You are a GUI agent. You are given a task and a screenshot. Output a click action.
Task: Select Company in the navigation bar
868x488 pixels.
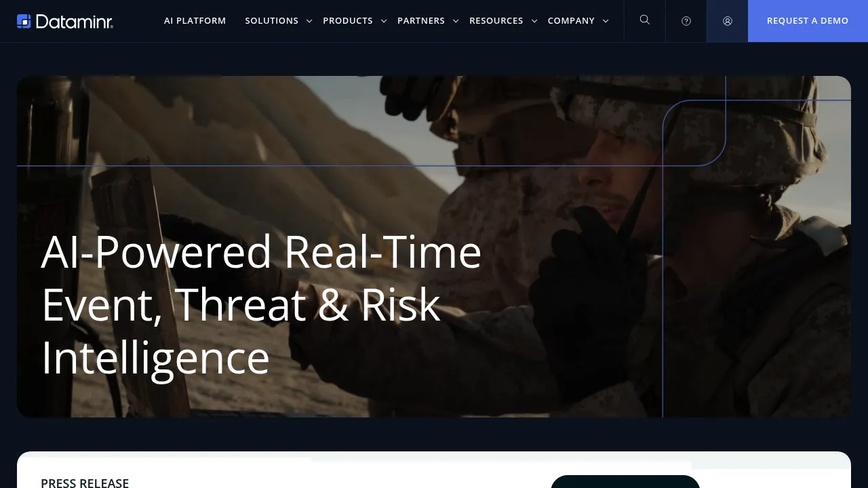(x=571, y=21)
